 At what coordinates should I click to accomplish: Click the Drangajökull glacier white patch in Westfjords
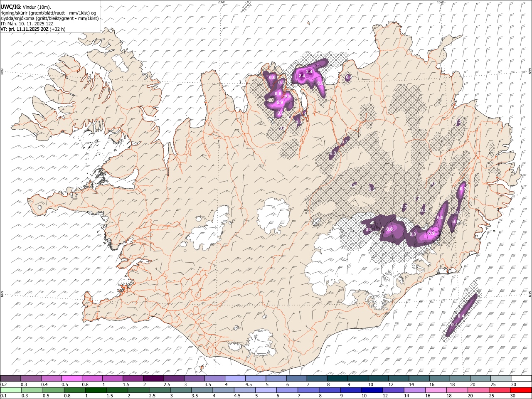click(120, 63)
